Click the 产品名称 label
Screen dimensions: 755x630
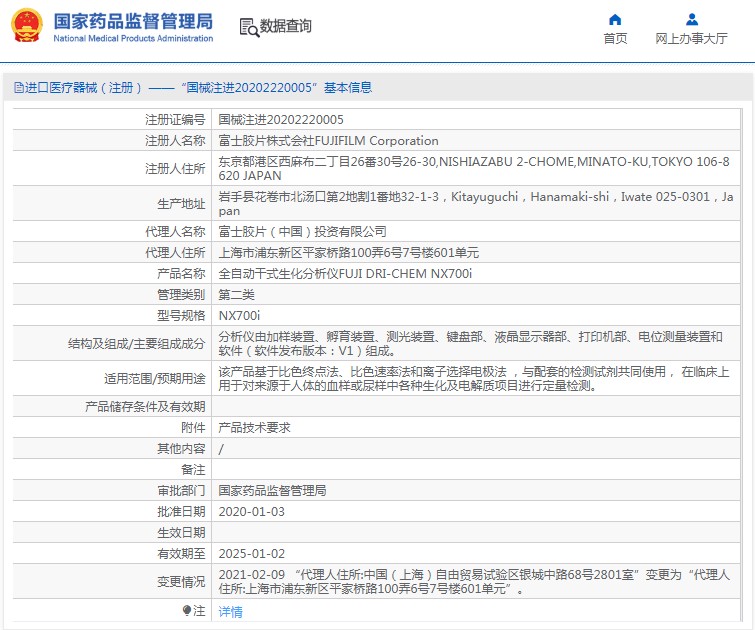(181, 274)
